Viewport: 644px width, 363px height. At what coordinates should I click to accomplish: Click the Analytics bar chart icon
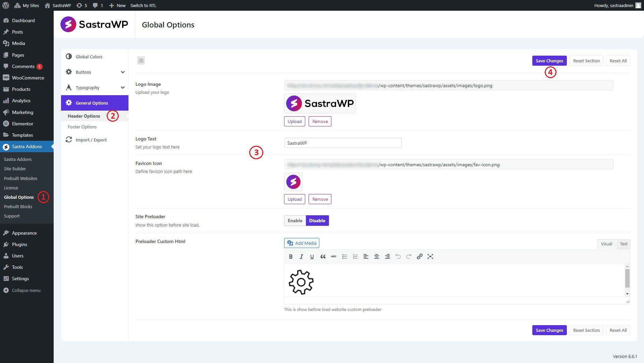tap(6, 101)
